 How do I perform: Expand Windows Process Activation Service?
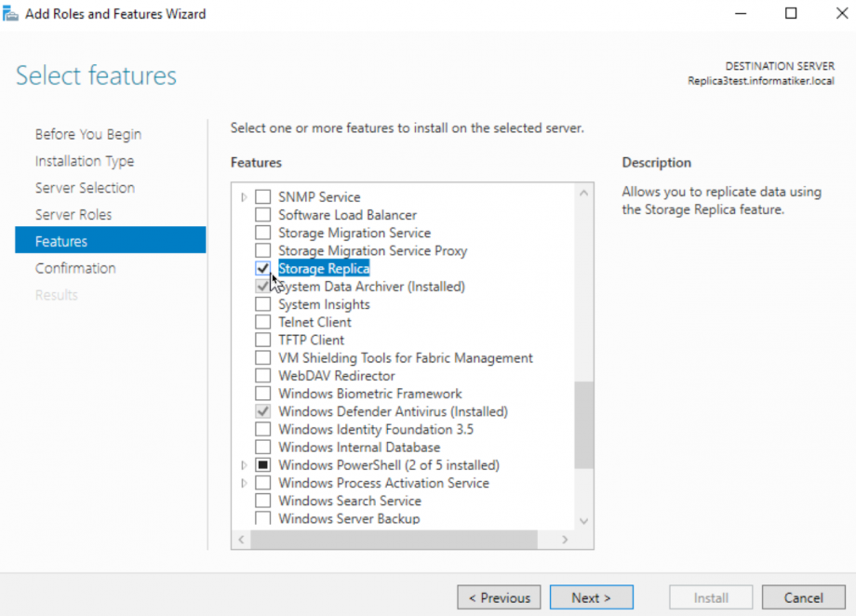pos(243,482)
